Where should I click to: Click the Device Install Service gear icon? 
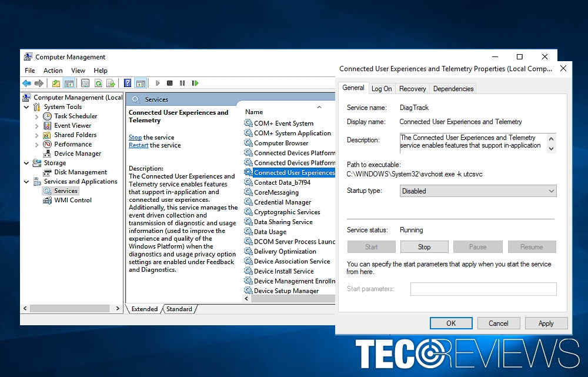(x=248, y=271)
